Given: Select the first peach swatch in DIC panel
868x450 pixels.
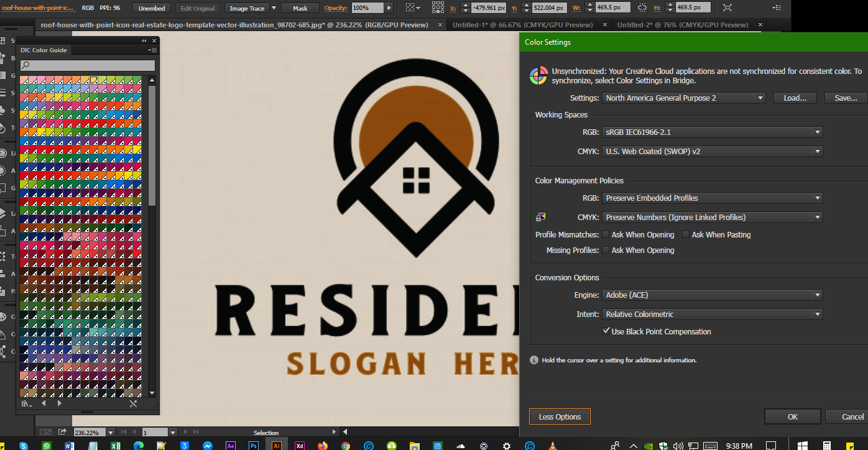Looking at the screenshot, I should coord(24,80).
